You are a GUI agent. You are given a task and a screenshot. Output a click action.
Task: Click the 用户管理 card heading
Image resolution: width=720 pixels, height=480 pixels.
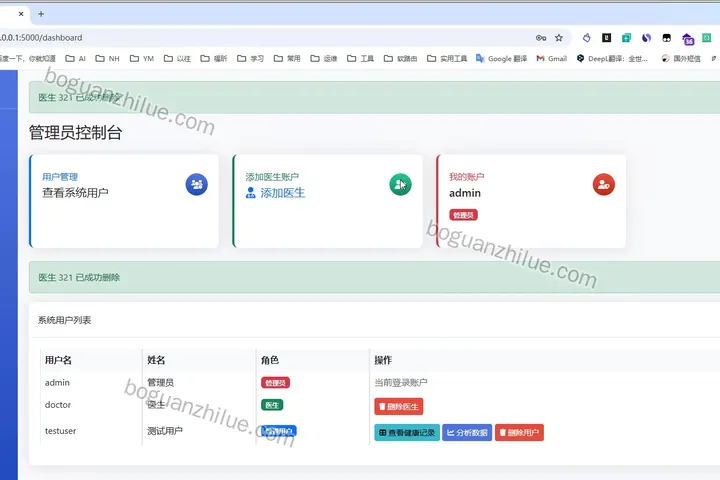pyautogui.click(x=60, y=177)
